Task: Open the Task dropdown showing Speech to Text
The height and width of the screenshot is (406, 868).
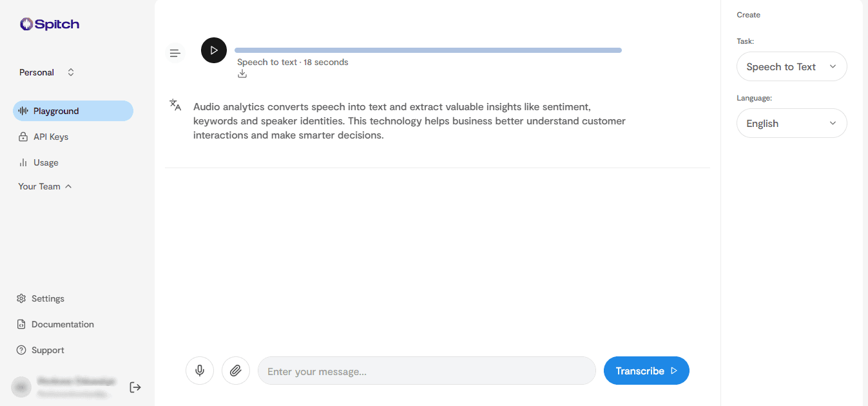Action: [x=791, y=66]
